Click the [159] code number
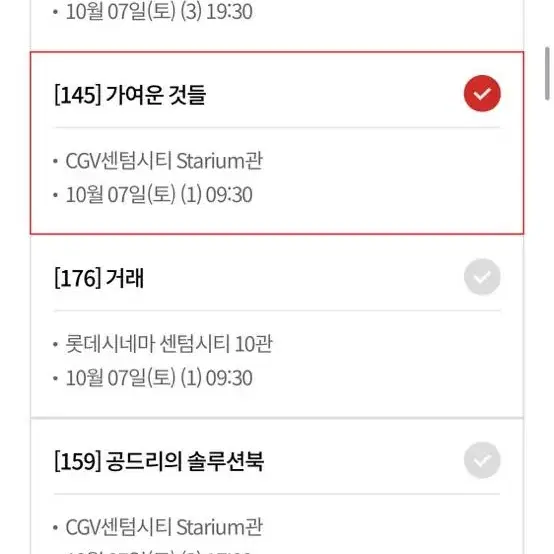This screenshot has width=554, height=554. (x=78, y=461)
